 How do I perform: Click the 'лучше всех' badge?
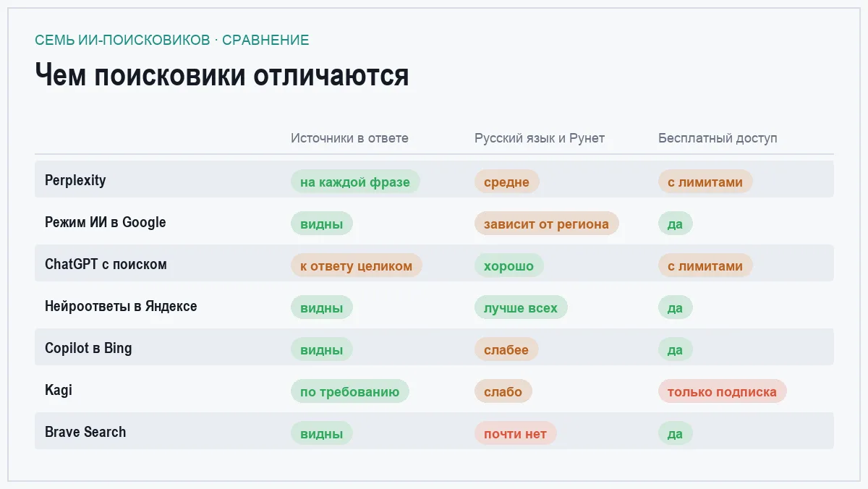point(521,307)
